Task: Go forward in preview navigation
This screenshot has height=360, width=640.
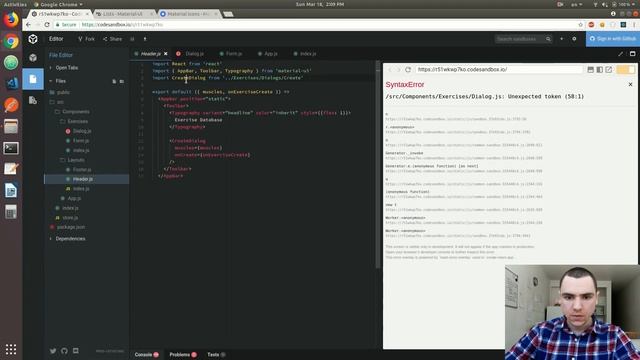Action: pos(398,69)
